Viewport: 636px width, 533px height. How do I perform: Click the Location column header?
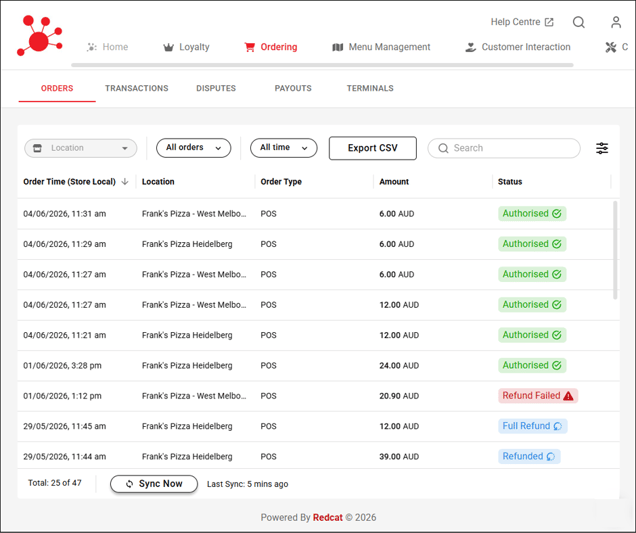click(158, 181)
